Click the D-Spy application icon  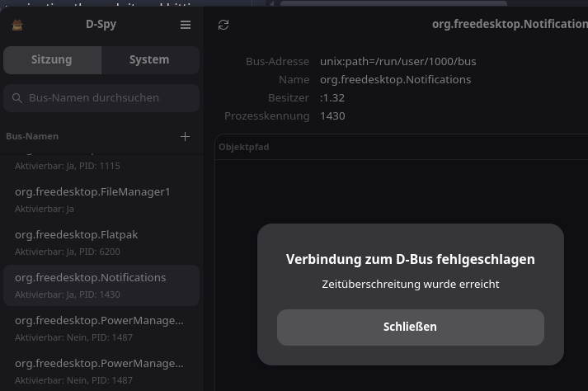17,25
